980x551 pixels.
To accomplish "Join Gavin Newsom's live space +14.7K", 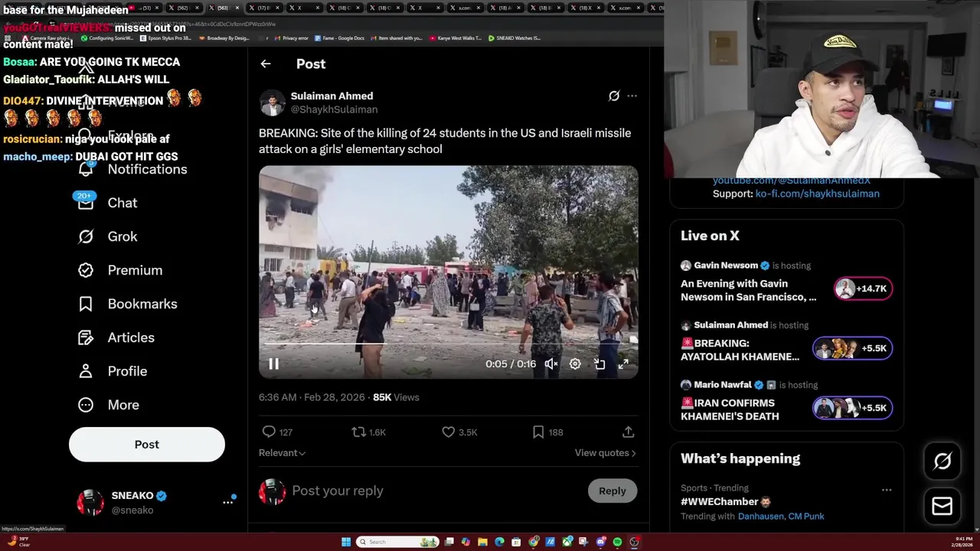I will click(x=863, y=289).
